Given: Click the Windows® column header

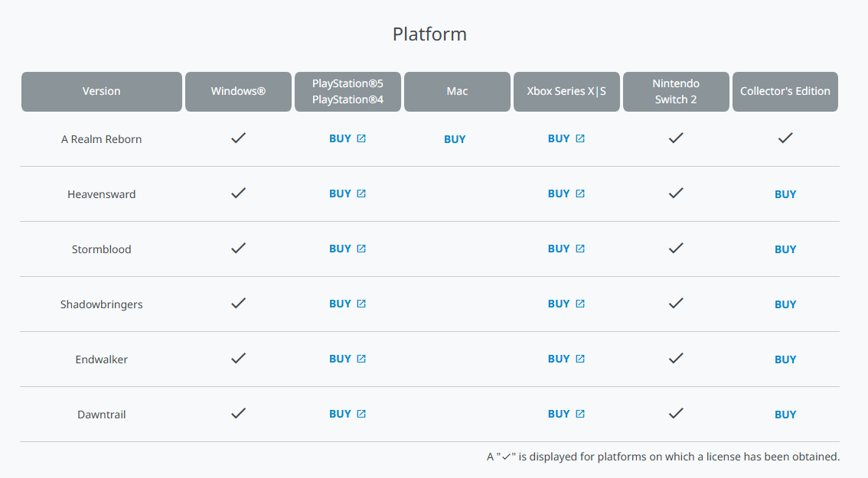Looking at the screenshot, I should 238,91.
